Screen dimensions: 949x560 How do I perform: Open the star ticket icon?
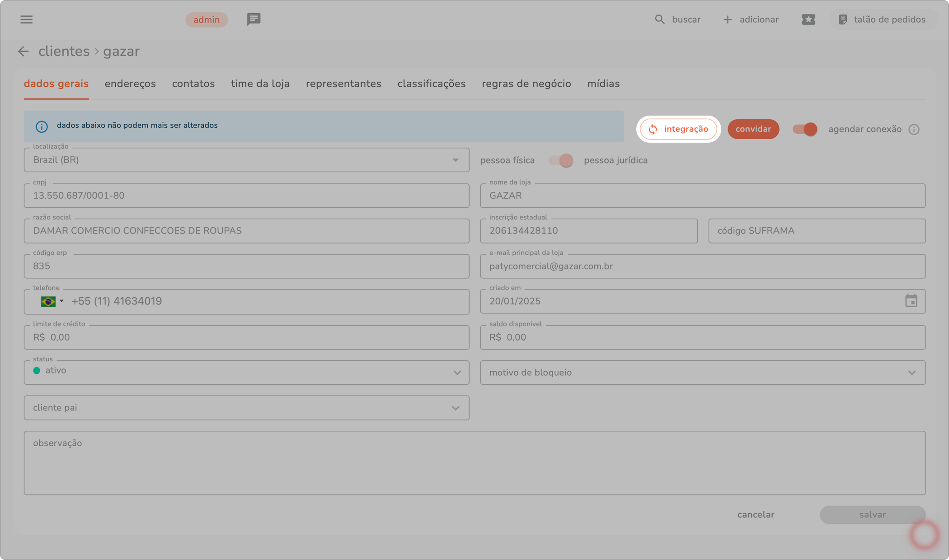click(x=808, y=19)
